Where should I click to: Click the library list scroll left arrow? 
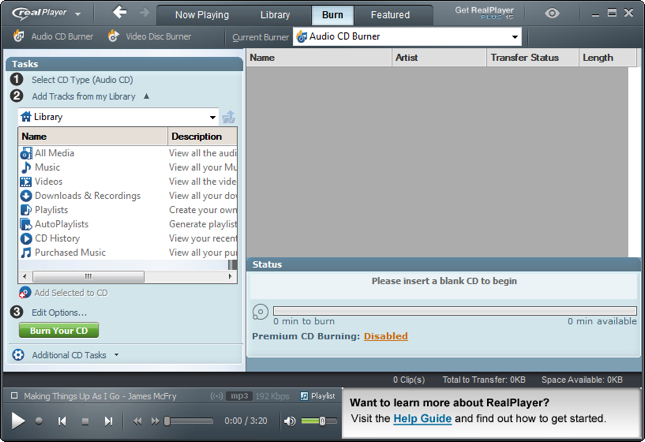pos(25,276)
